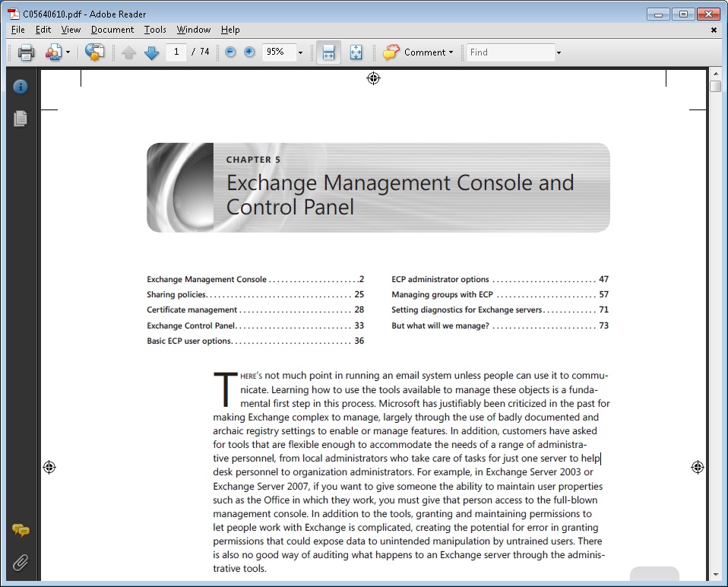728x587 pixels.
Task: Click the page number input field
Action: click(x=176, y=52)
